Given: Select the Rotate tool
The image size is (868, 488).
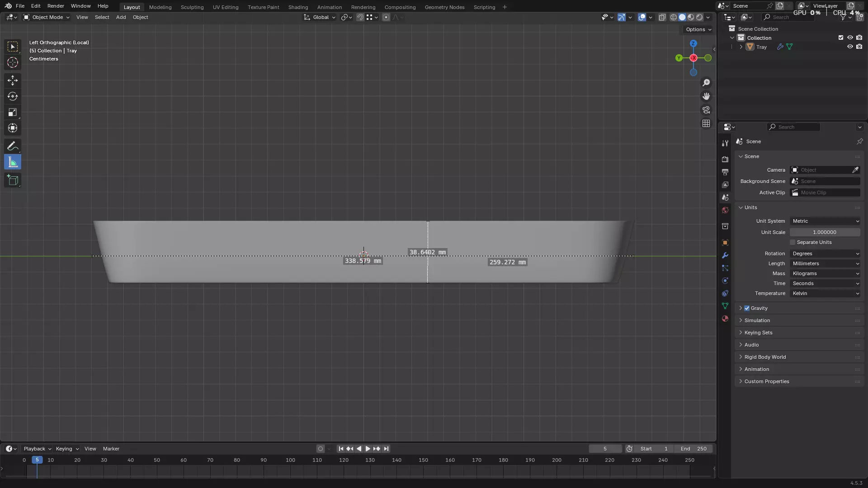Looking at the screenshot, I should pos(13,96).
